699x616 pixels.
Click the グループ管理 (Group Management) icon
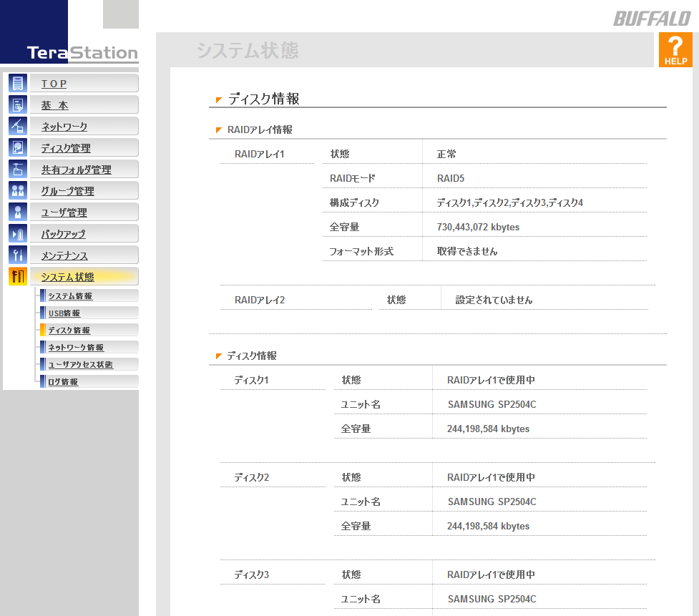17,190
